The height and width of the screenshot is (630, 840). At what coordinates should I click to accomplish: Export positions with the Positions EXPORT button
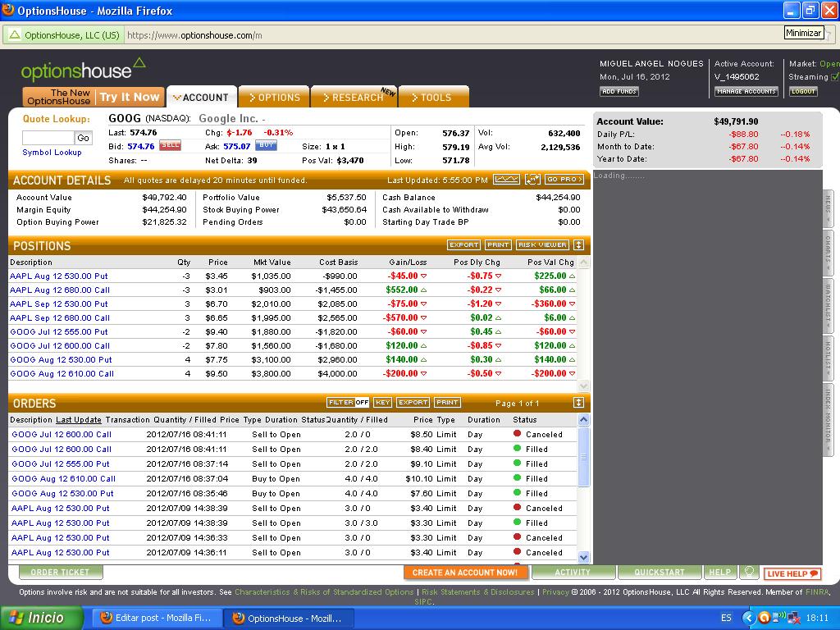[463, 244]
